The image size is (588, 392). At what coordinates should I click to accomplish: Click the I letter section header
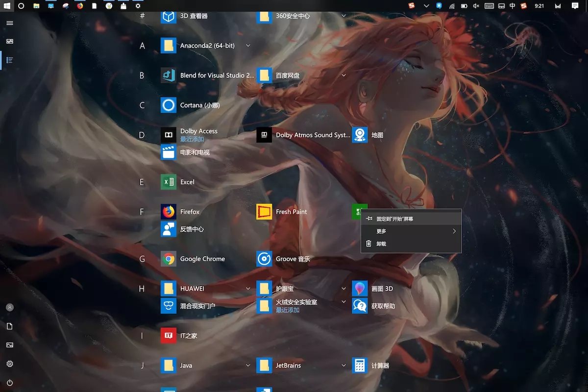point(142,336)
